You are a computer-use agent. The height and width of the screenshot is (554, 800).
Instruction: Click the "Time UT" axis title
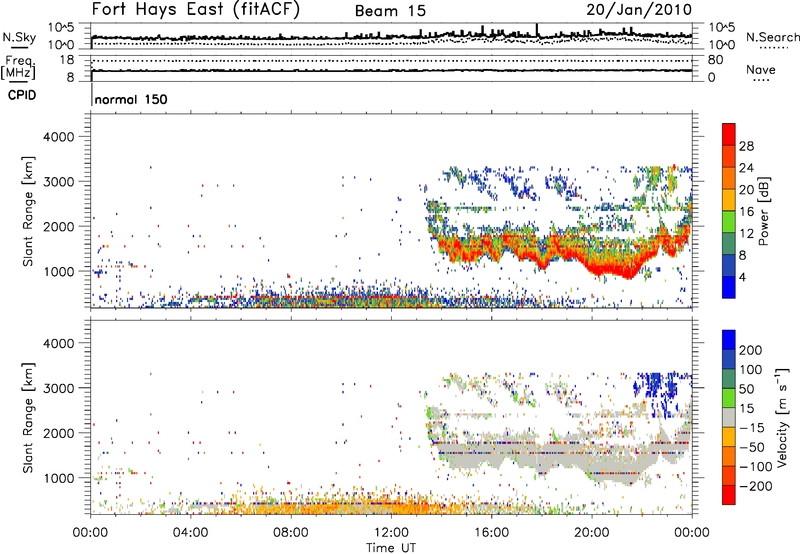click(391, 548)
